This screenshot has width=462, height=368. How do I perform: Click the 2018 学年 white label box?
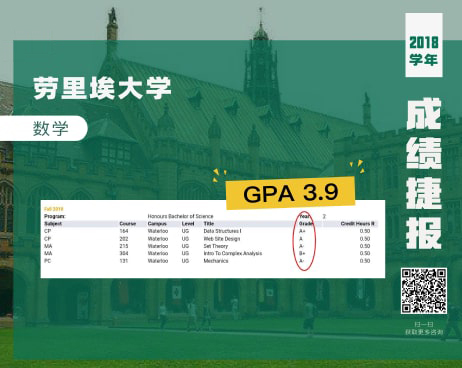point(424,45)
